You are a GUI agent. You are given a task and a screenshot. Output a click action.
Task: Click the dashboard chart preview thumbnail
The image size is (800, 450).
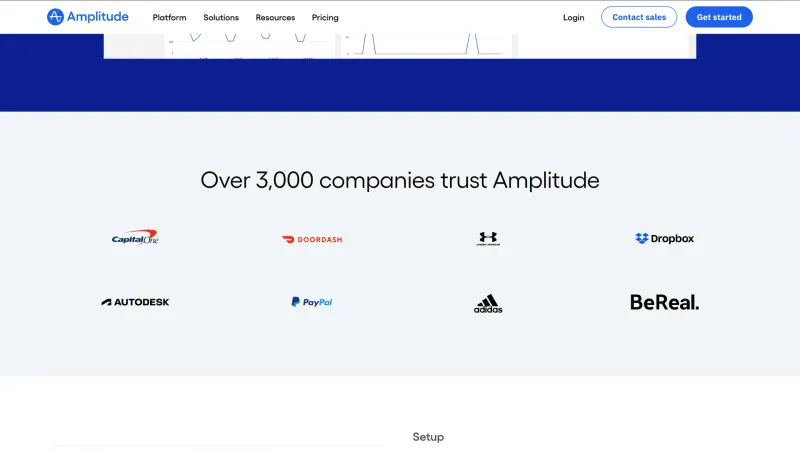tap(400, 46)
